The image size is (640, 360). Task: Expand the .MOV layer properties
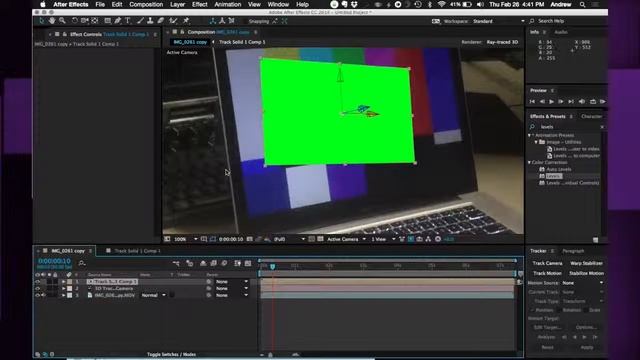point(63,295)
